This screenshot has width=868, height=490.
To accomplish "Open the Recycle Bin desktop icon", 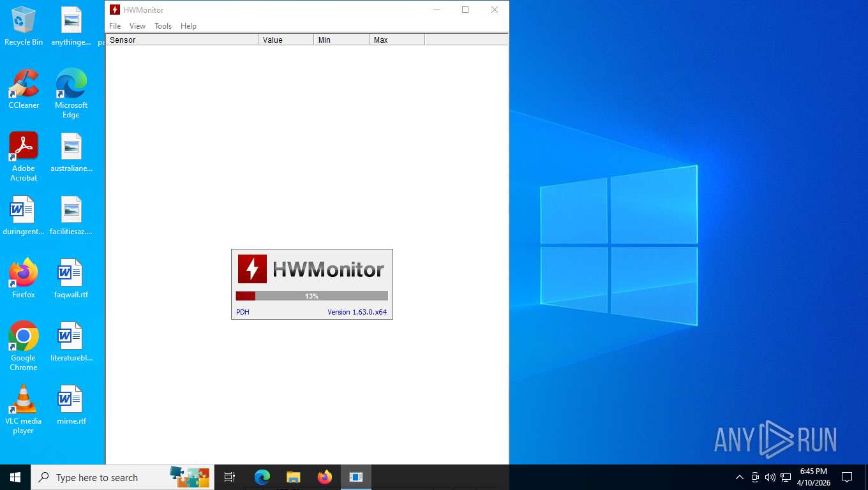I will [24, 26].
